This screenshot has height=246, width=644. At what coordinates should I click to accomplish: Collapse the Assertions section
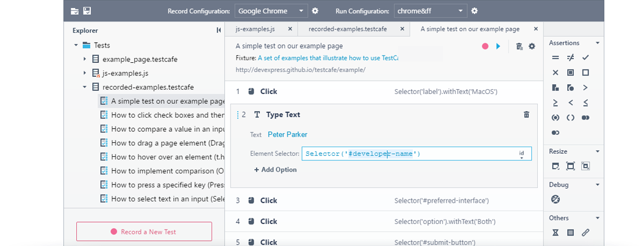click(x=598, y=43)
